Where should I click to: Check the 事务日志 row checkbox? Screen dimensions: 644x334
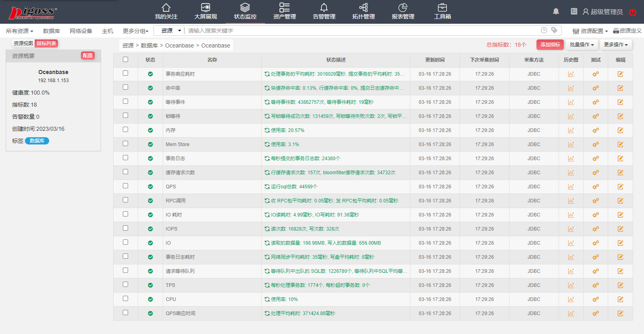pos(126,158)
